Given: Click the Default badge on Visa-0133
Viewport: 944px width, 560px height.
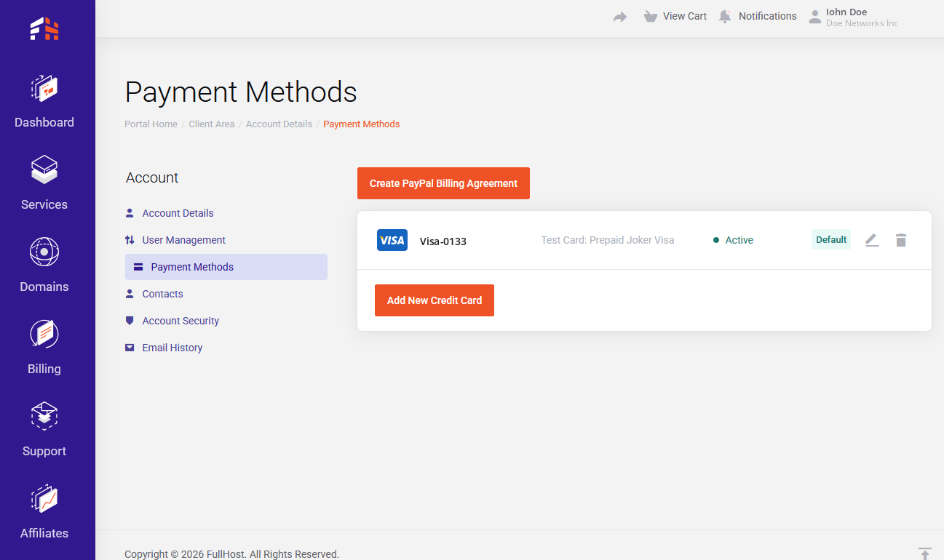Looking at the screenshot, I should [x=831, y=239].
